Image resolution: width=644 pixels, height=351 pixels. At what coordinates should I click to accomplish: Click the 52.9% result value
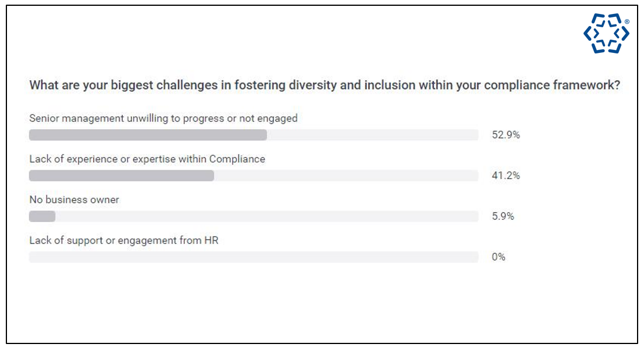pos(505,135)
